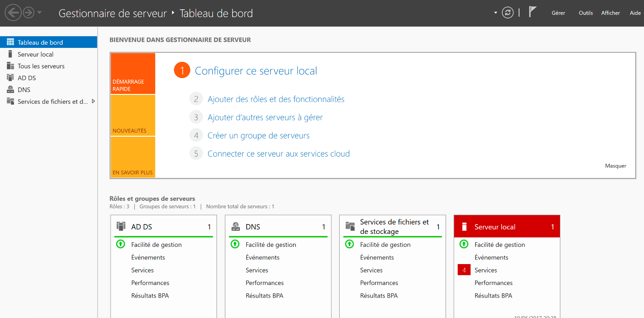Click the Serveur local tile icon
The height and width of the screenshot is (318, 644).
pyautogui.click(x=464, y=227)
